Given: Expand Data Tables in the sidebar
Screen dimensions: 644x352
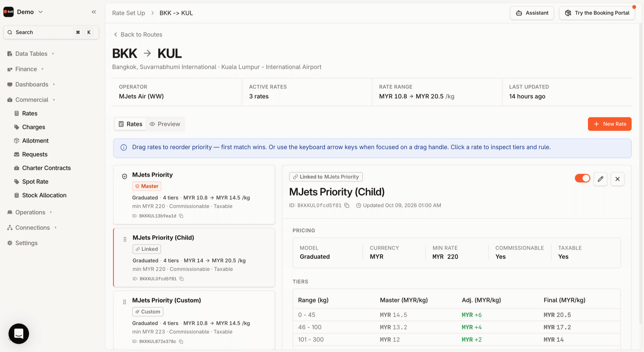Looking at the screenshot, I should coord(31,54).
